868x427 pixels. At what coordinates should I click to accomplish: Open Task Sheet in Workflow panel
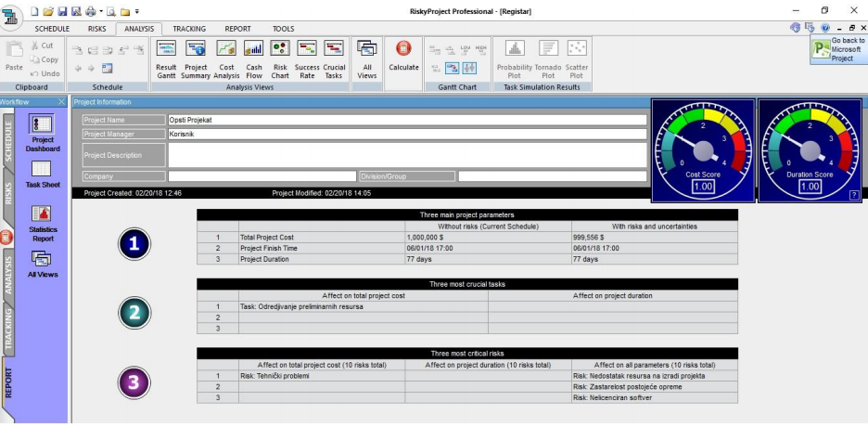(x=43, y=175)
